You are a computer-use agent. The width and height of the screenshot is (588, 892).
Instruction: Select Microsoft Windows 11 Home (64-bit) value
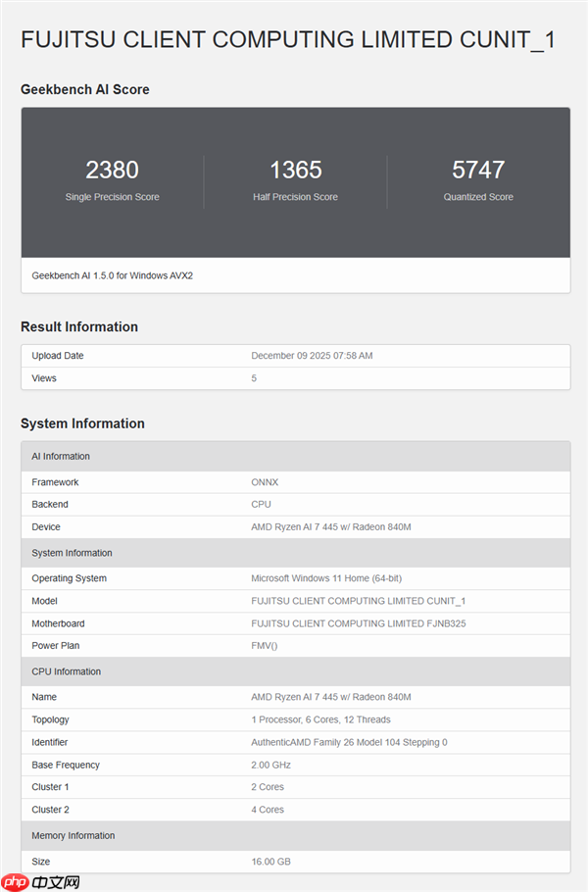coord(326,578)
